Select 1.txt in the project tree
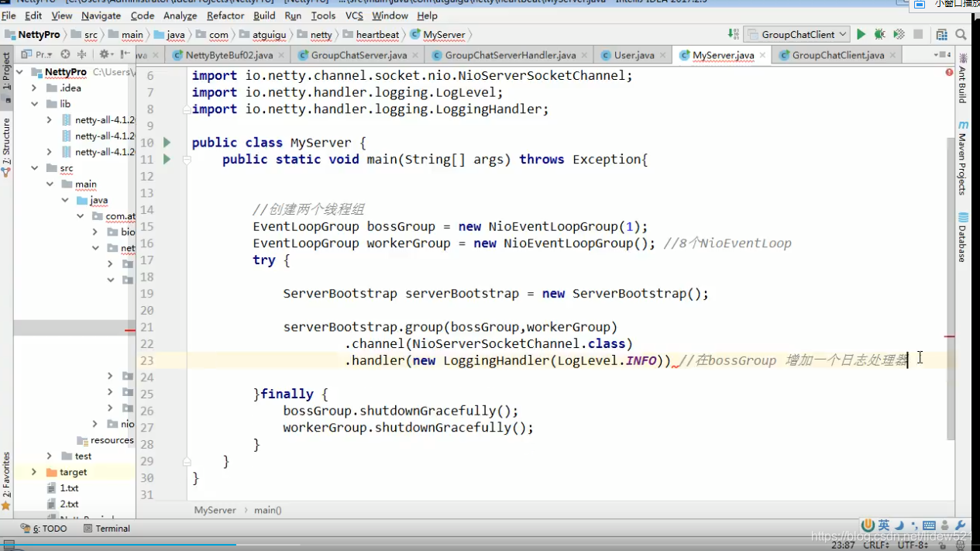 69,488
